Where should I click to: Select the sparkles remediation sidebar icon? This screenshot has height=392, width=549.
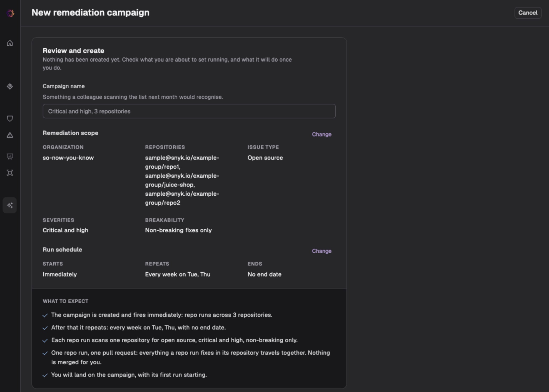click(10, 205)
